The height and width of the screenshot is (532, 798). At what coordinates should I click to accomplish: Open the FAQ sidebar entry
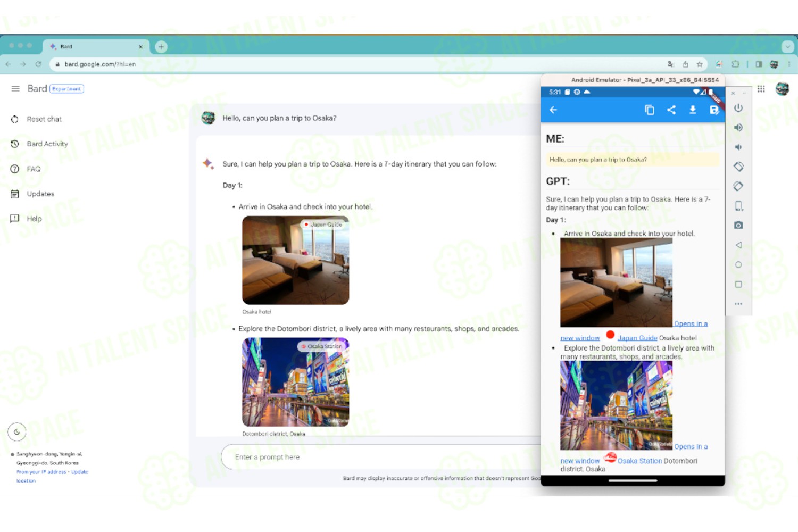click(x=26, y=169)
